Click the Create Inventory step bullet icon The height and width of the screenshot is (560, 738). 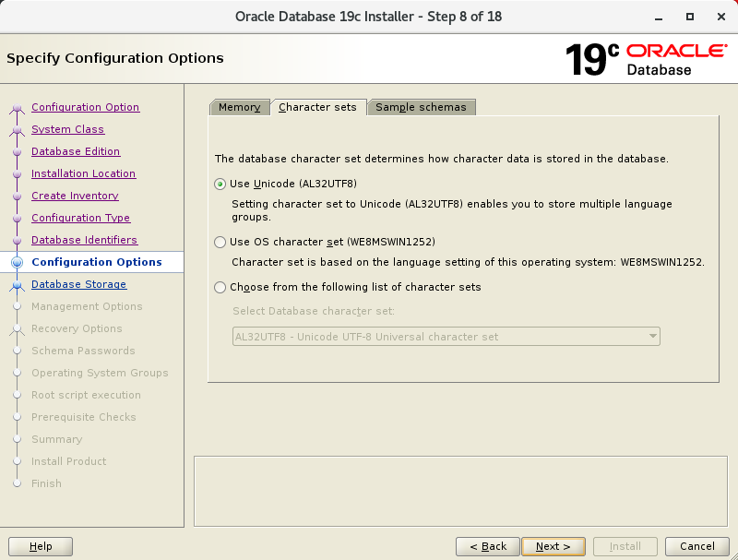point(17,197)
